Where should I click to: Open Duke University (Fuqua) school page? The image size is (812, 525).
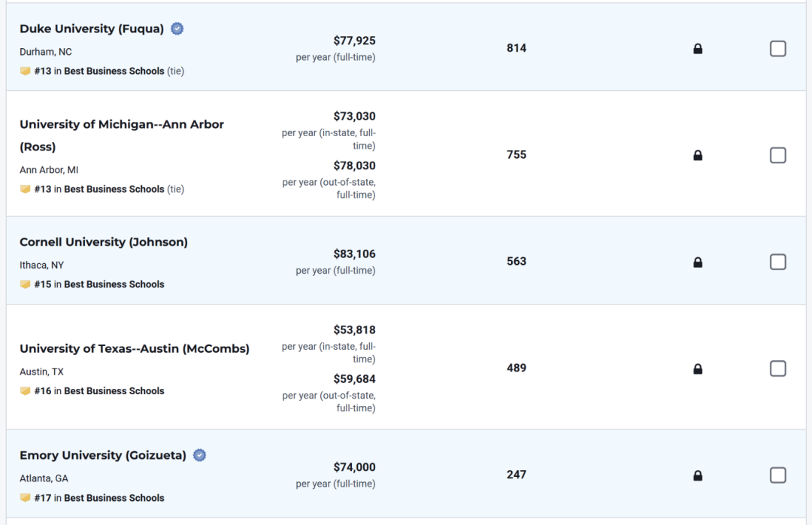point(92,29)
